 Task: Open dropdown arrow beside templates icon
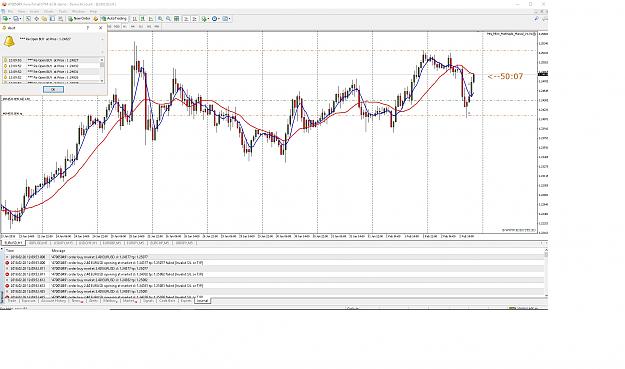tap(229, 19)
